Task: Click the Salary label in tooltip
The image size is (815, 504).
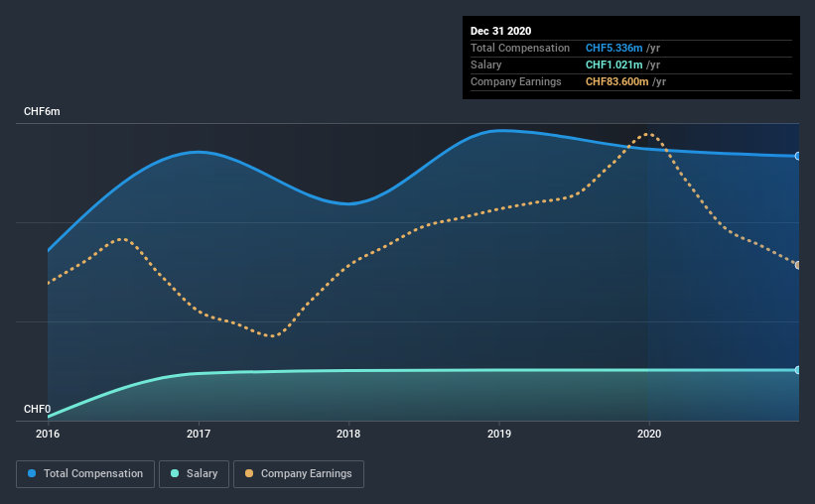Action: [486, 64]
